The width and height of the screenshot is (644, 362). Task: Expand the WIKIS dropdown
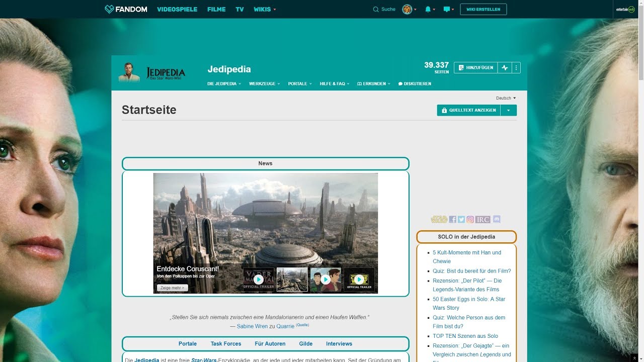[265, 9]
